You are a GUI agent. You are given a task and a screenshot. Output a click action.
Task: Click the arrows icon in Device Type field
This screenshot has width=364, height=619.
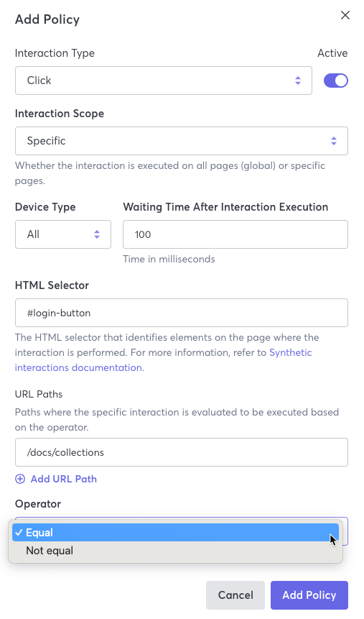coord(97,234)
